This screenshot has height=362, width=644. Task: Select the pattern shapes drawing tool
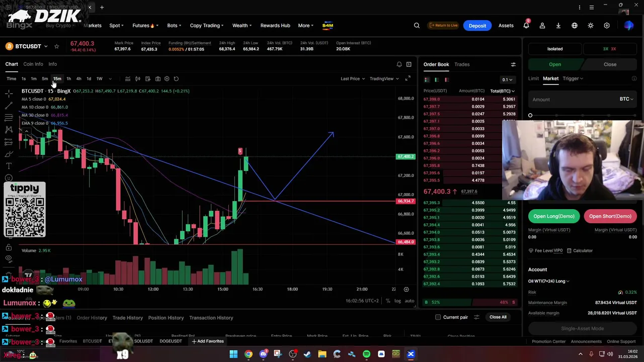pyautogui.click(x=9, y=130)
